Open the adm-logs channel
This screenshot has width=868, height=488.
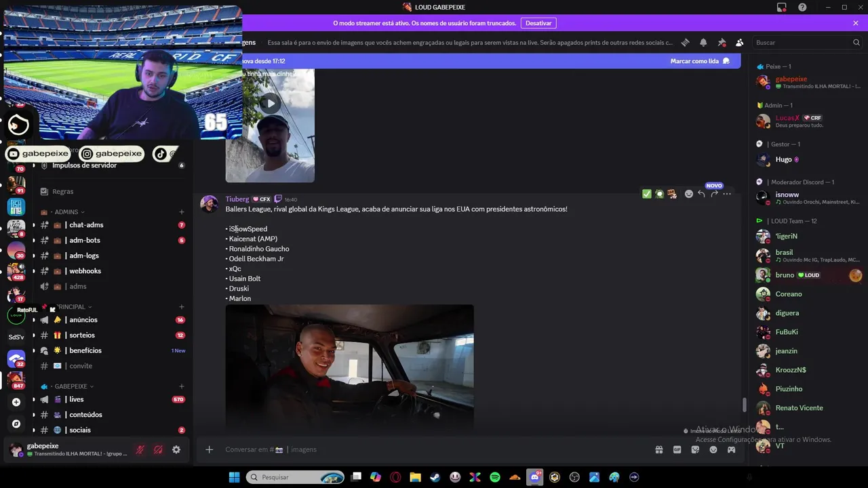112,256
